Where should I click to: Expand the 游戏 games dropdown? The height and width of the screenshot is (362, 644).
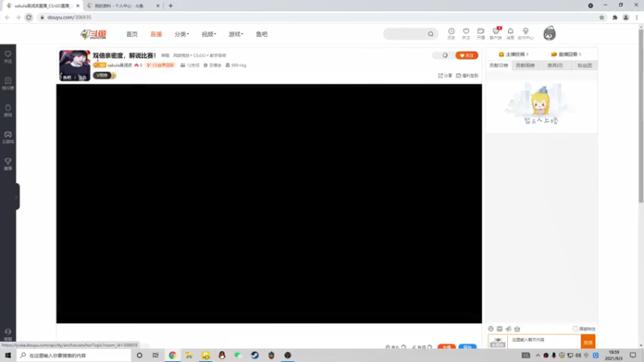click(x=236, y=34)
